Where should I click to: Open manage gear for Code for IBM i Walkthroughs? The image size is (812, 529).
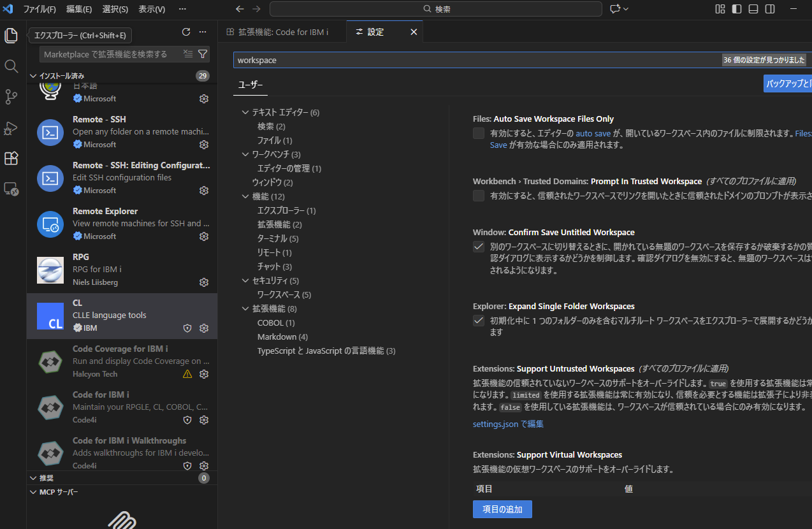click(204, 466)
